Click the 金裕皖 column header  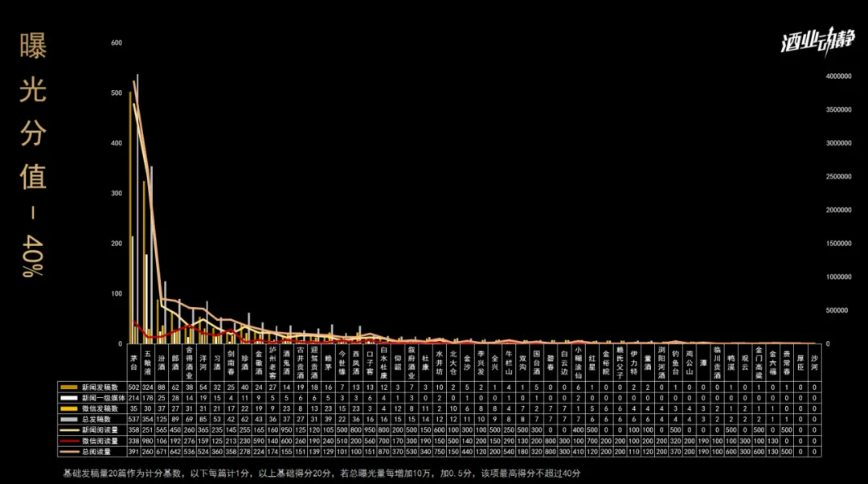tap(606, 363)
